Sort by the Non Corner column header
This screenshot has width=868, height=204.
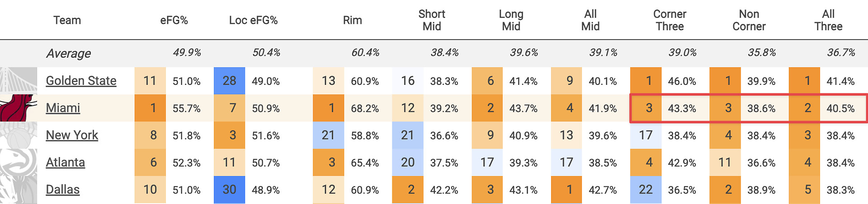[x=749, y=20]
